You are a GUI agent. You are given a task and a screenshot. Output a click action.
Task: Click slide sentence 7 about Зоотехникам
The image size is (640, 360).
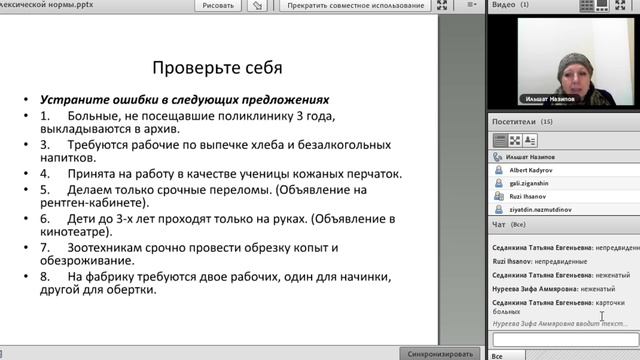(189, 254)
